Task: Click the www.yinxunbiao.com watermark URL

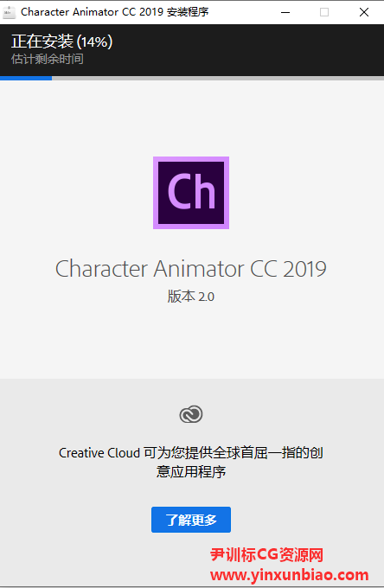Action: click(289, 575)
